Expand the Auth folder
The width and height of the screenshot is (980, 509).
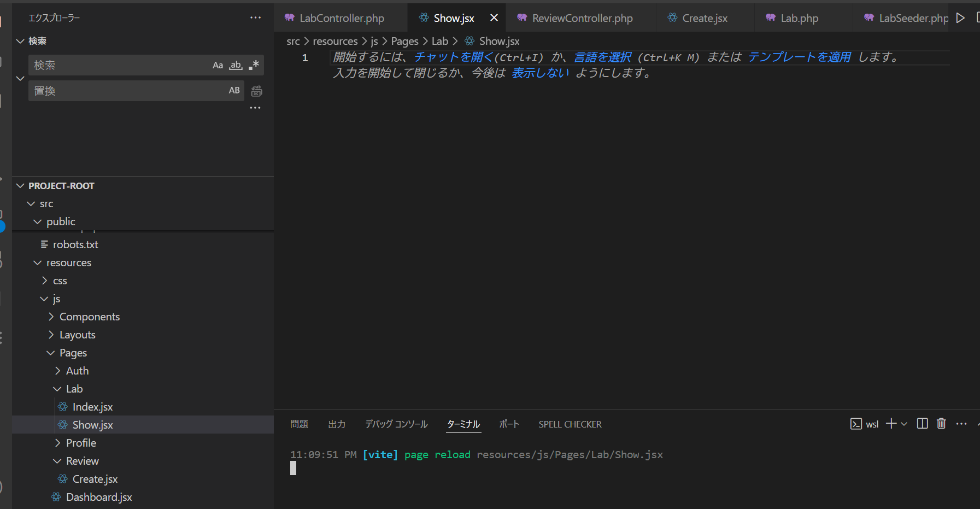(x=143, y=371)
